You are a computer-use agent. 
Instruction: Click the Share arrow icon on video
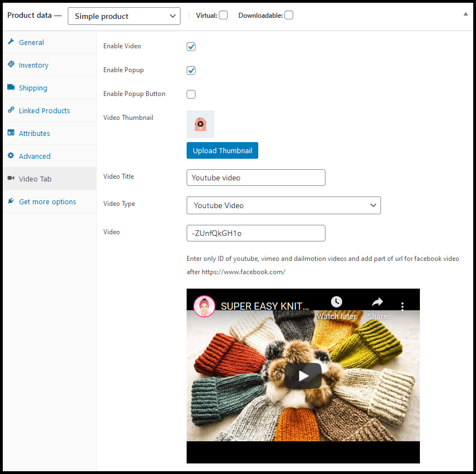377,302
